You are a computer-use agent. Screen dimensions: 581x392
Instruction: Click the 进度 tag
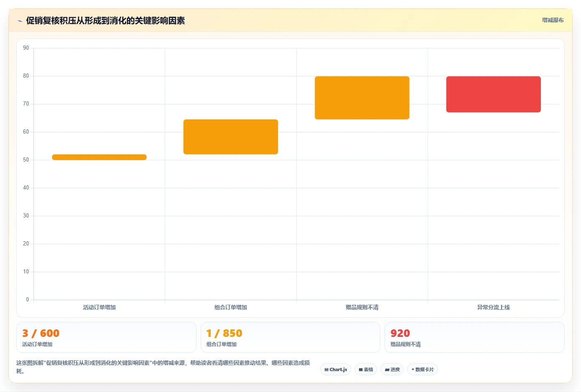(x=392, y=369)
